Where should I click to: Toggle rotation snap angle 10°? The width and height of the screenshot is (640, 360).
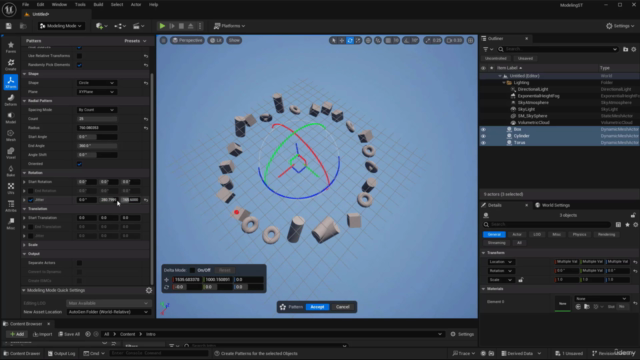pos(411,40)
